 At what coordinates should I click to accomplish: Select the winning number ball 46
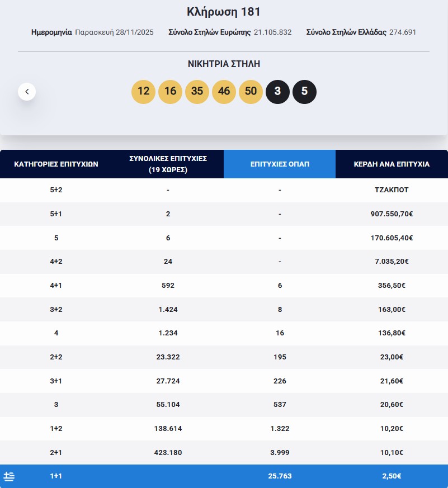pyautogui.click(x=224, y=92)
